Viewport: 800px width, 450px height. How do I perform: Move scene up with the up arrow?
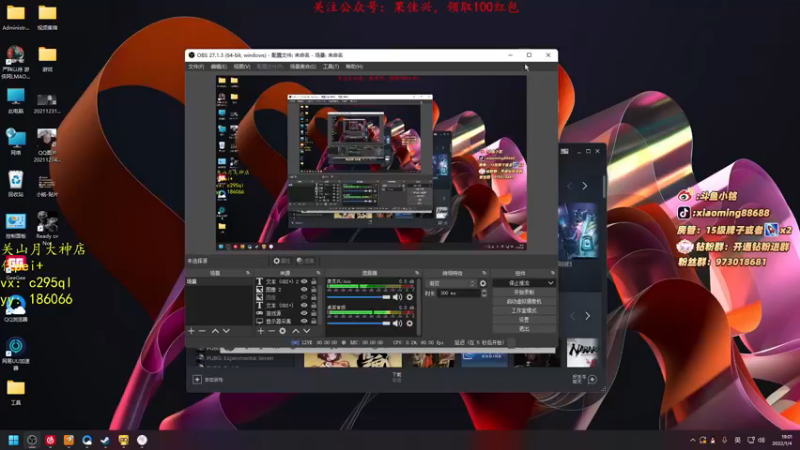(x=215, y=331)
